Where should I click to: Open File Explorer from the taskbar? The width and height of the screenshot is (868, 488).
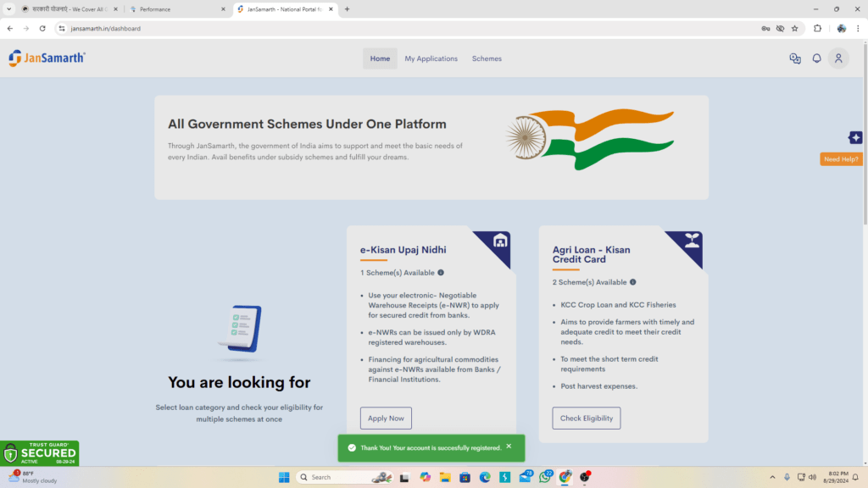click(x=445, y=477)
